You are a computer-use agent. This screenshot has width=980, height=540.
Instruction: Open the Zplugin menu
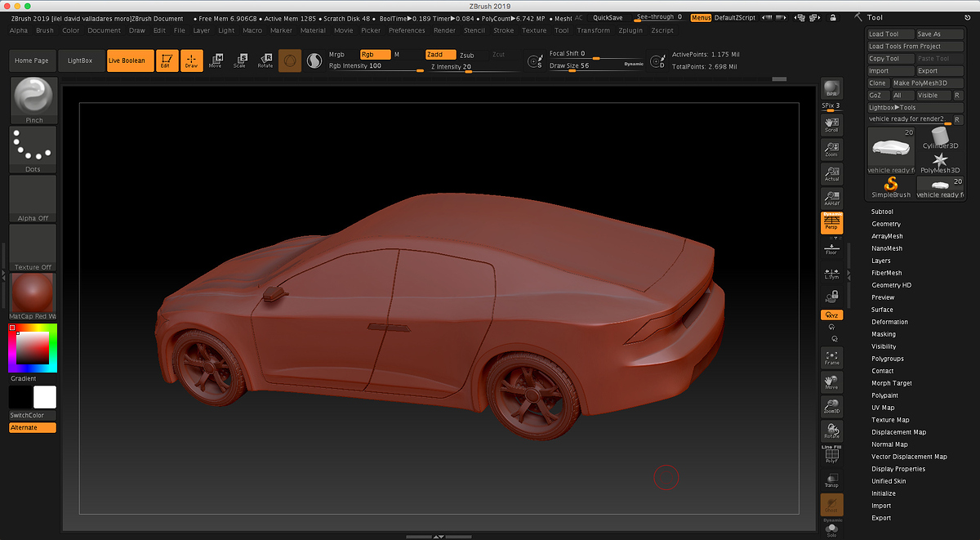(631, 30)
